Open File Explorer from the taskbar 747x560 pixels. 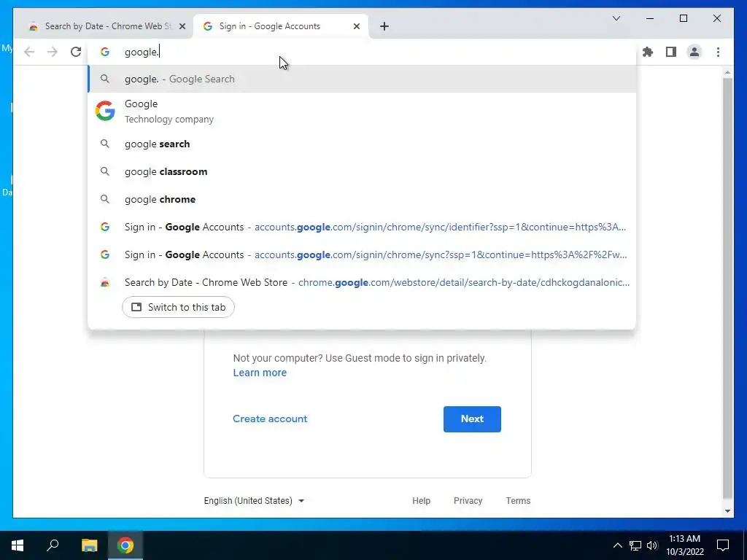89,545
